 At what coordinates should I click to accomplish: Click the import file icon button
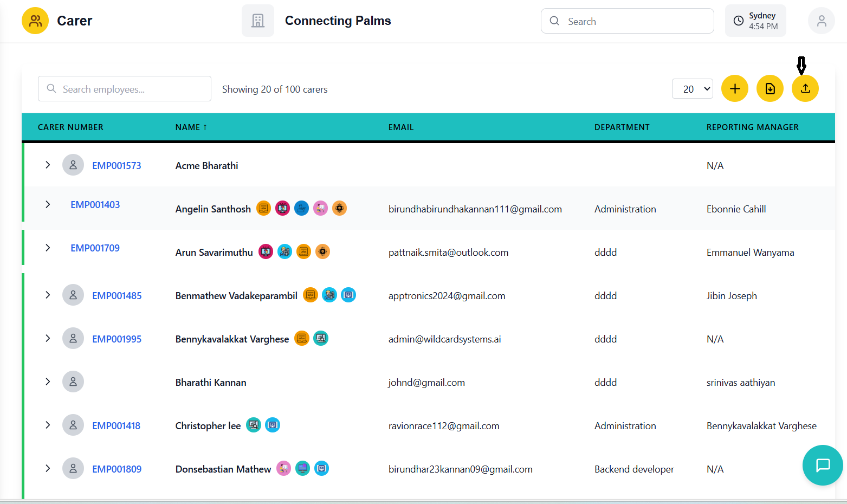770,88
